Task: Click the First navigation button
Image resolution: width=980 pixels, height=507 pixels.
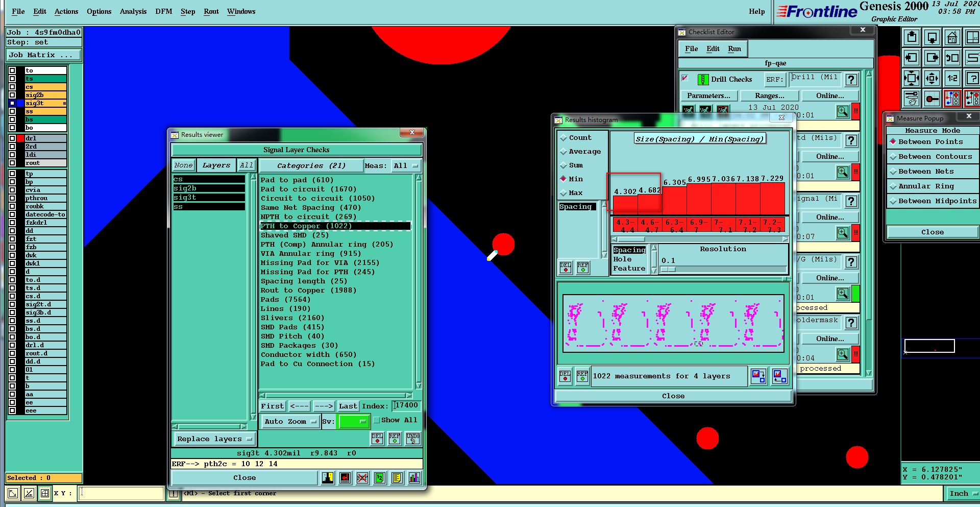Action: [273, 406]
